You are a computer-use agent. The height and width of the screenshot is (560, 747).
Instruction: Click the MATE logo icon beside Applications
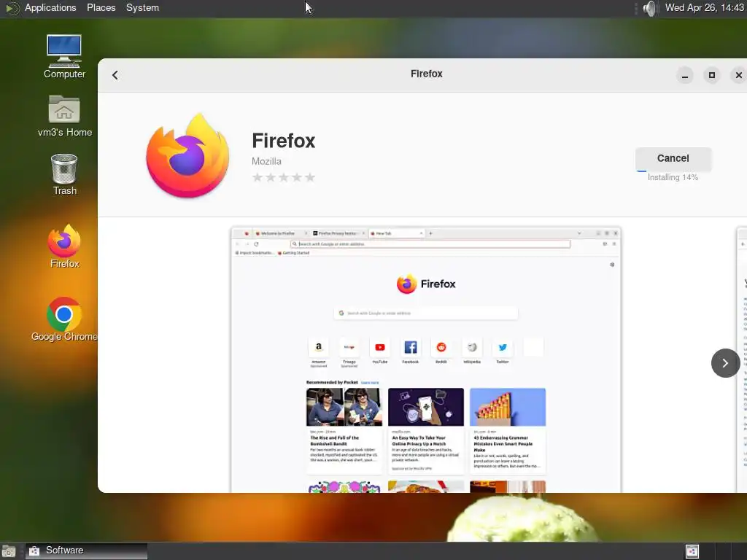12,8
